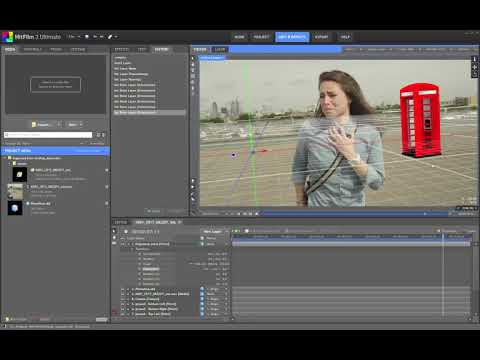Toggle keyframing for the highlighted Orientation property

pyautogui.click(x=139, y=269)
